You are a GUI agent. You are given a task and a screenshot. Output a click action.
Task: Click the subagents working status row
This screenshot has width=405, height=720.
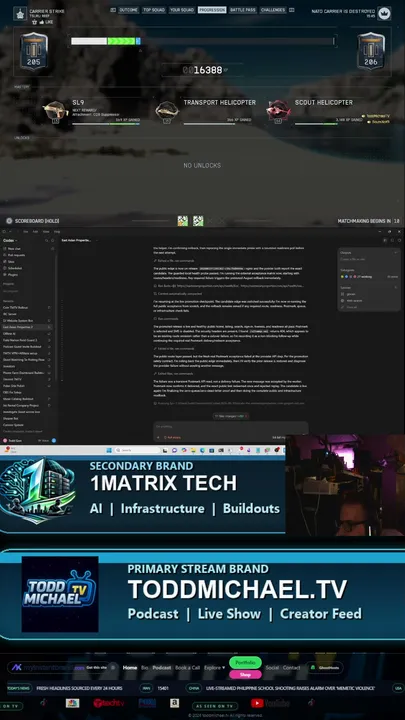point(369,276)
